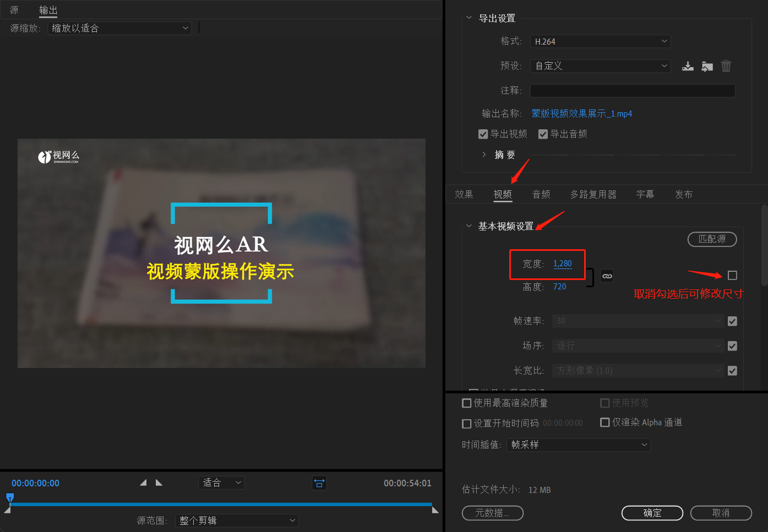Viewport: 768px width, 532px height.
Task: Click the 匹配源 button
Action: click(712, 239)
